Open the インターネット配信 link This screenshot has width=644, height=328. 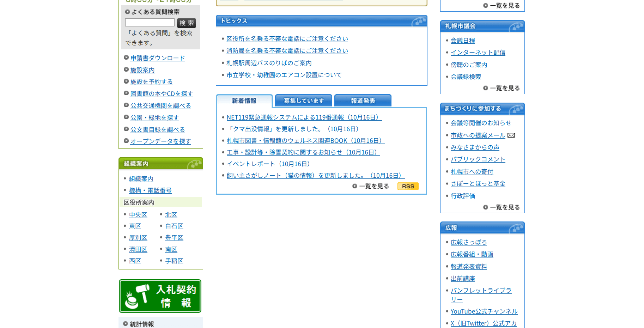click(478, 53)
